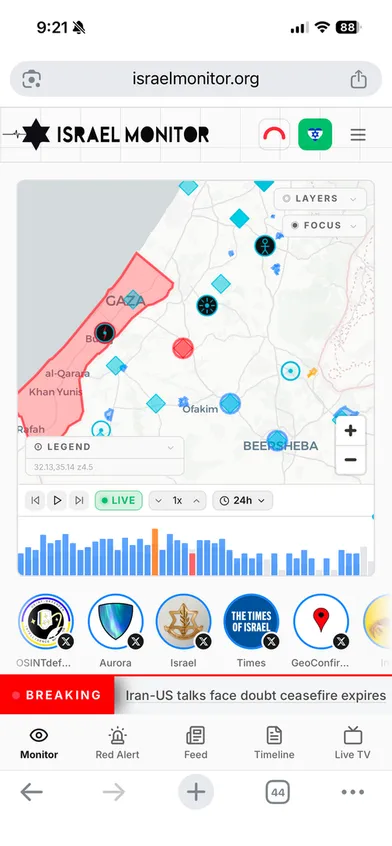This screenshot has width=392, height=846.
Task: Toggle the LIVE mode button
Action: tap(119, 501)
